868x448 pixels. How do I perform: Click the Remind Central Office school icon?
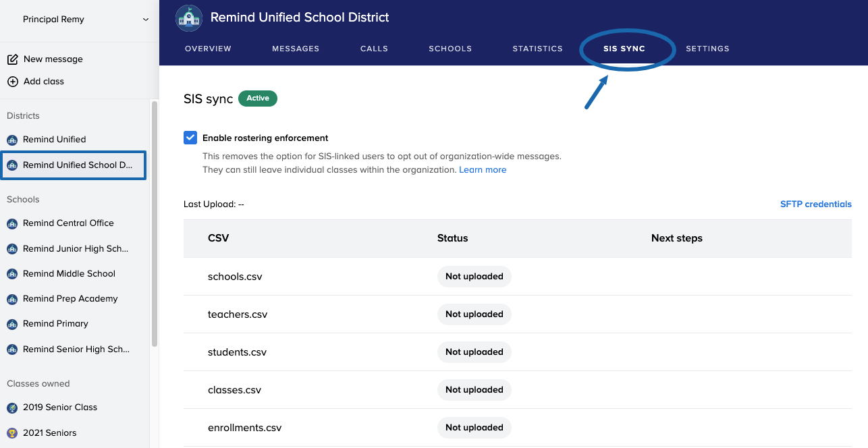click(12, 223)
